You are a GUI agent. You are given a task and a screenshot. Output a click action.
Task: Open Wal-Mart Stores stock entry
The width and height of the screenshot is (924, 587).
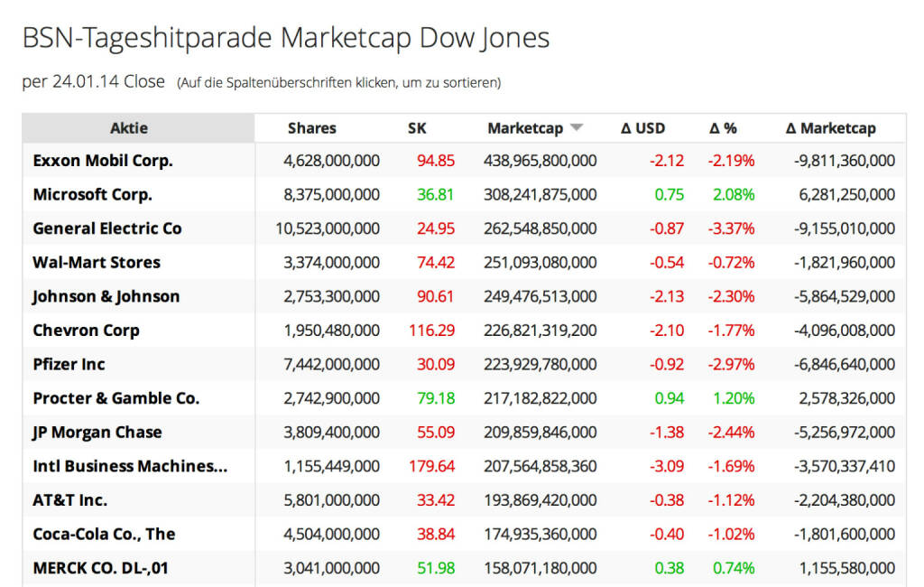pos(97,263)
